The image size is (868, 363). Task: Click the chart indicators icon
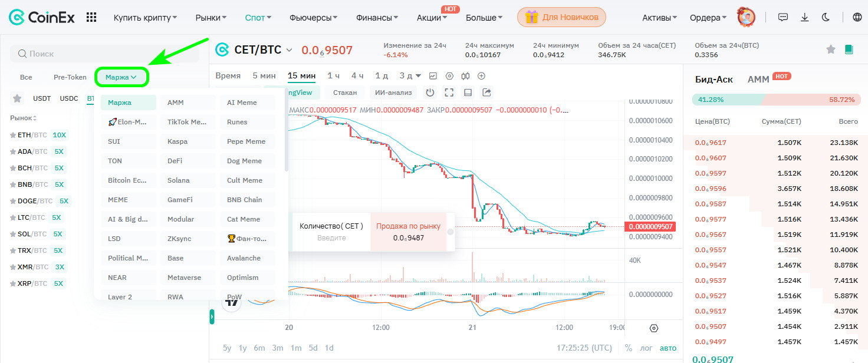433,76
